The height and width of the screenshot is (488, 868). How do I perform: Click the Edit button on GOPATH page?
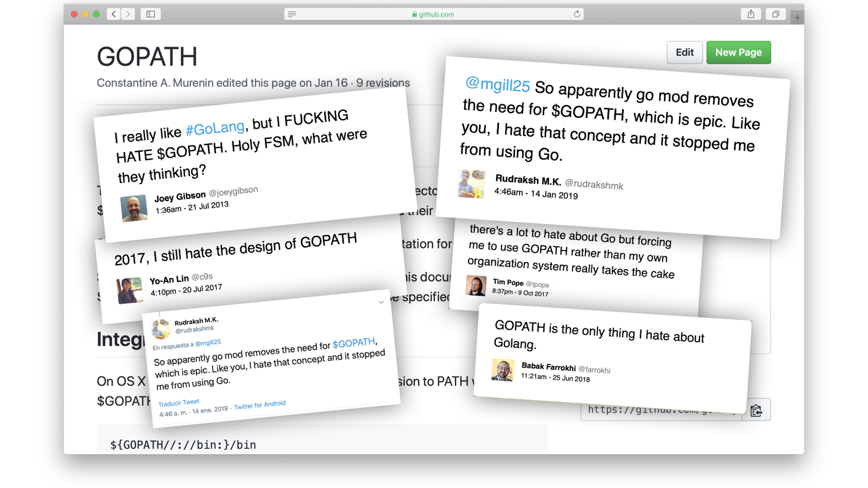pyautogui.click(x=684, y=52)
